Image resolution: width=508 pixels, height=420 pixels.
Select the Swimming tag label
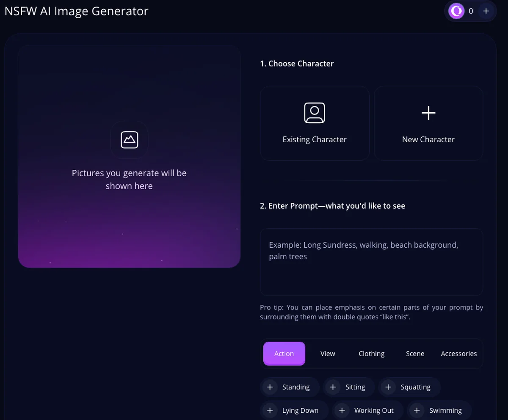(x=445, y=410)
